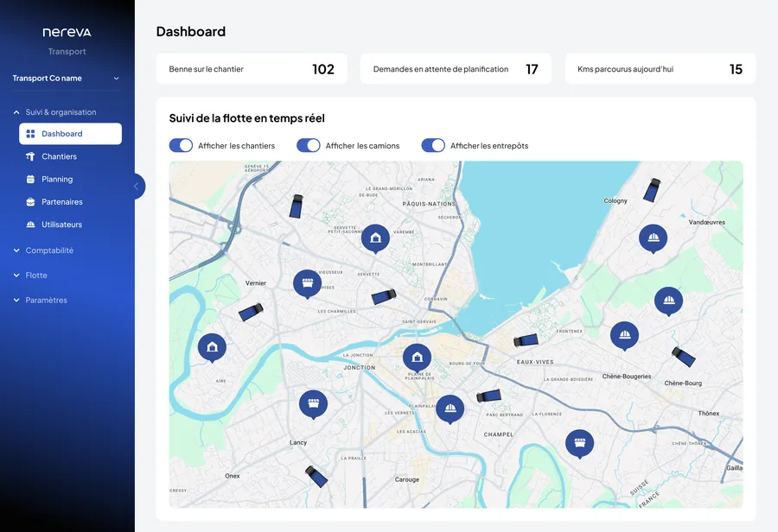The width and height of the screenshot is (778, 532).
Task: Toggle Afficher les camions switch
Action: [308, 145]
